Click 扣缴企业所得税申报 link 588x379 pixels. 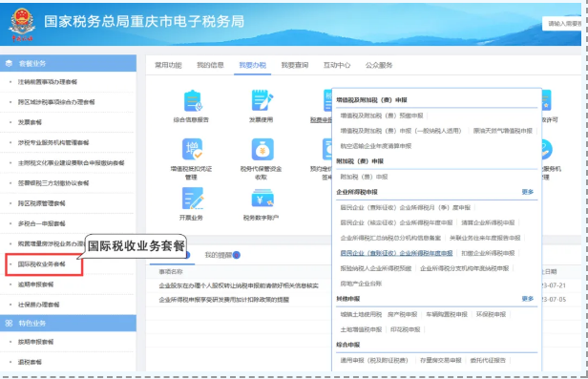(488, 253)
